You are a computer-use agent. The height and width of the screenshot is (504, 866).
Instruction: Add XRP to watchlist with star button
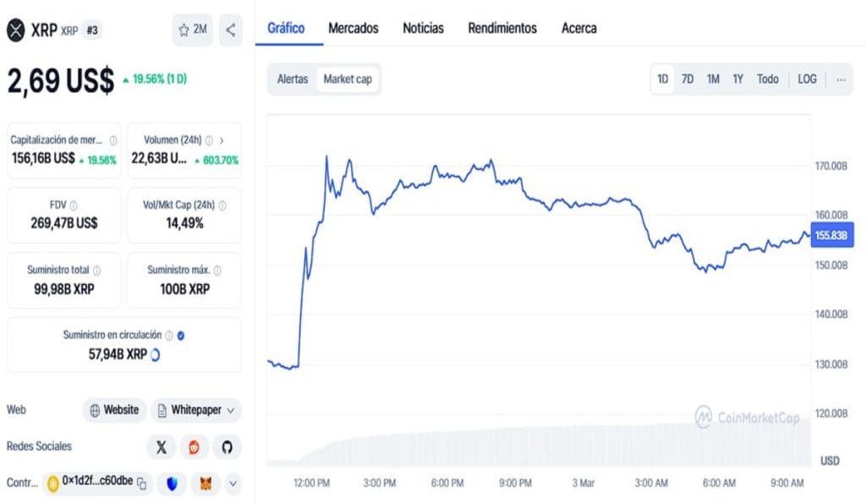pos(192,30)
